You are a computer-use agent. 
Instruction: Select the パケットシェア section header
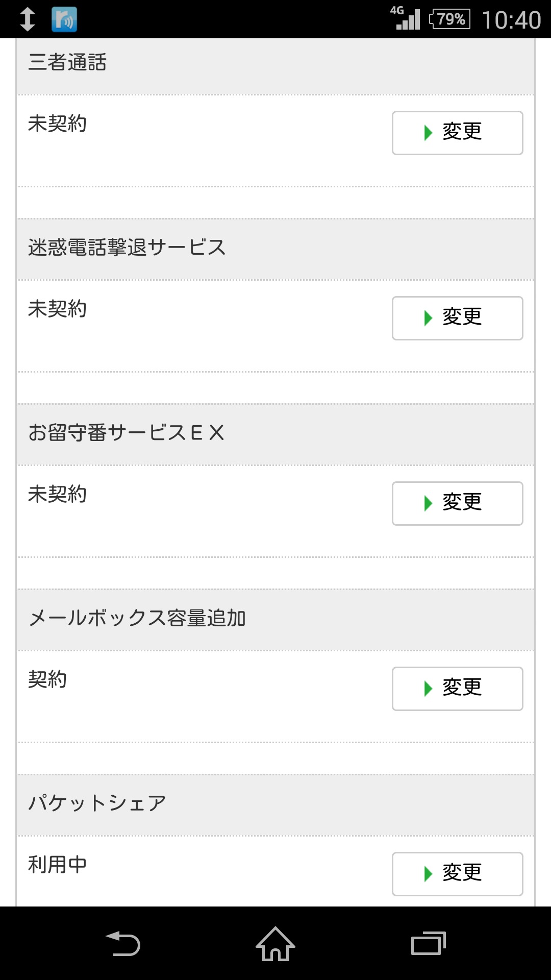[97, 803]
